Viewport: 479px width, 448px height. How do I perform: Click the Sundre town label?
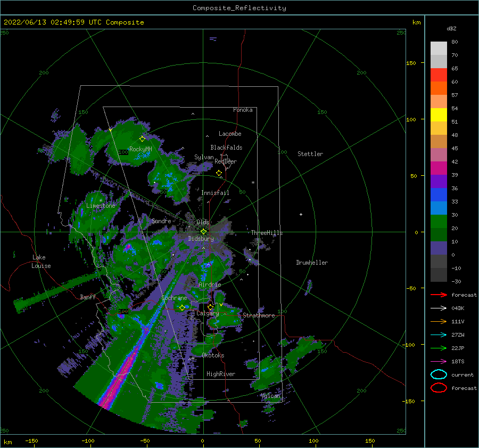pyautogui.click(x=161, y=221)
